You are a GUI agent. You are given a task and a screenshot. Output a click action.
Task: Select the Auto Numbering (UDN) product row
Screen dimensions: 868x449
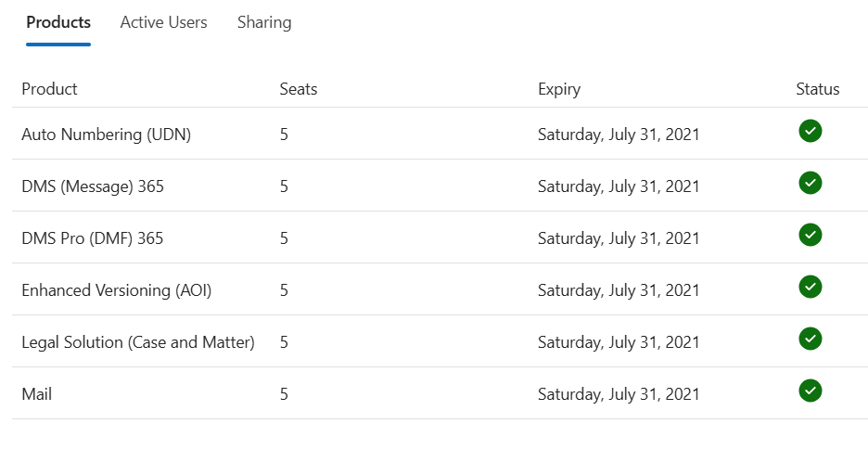pyautogui.click(x=440, y=134)
